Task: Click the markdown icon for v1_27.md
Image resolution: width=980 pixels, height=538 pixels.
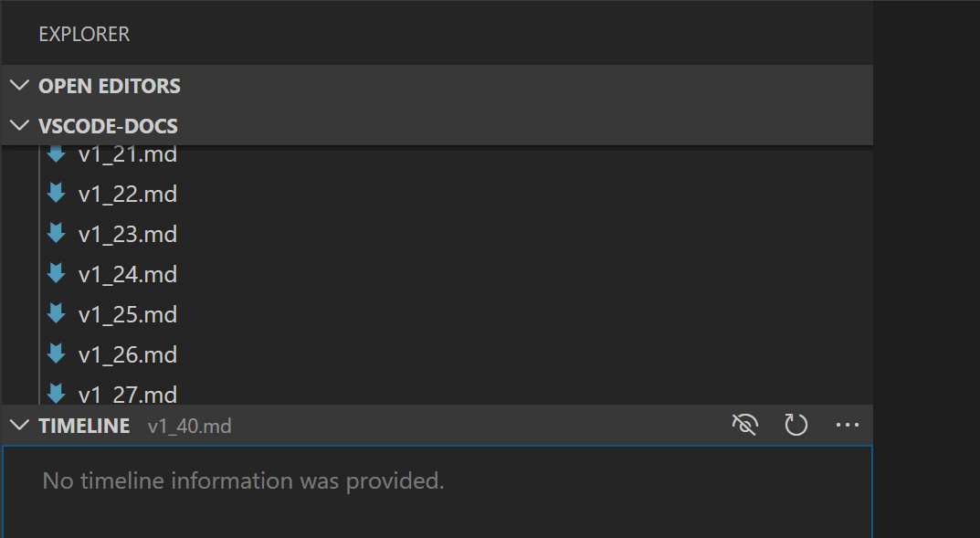Action: coord(56,393)
